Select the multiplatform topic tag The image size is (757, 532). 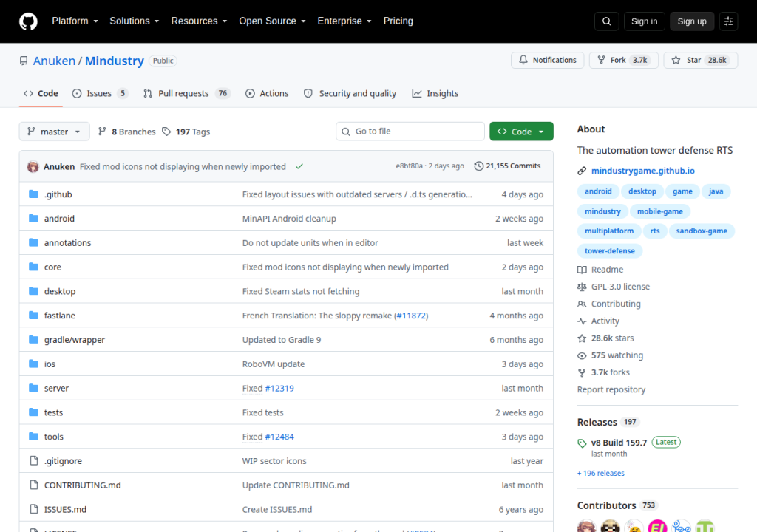point(609,231)
